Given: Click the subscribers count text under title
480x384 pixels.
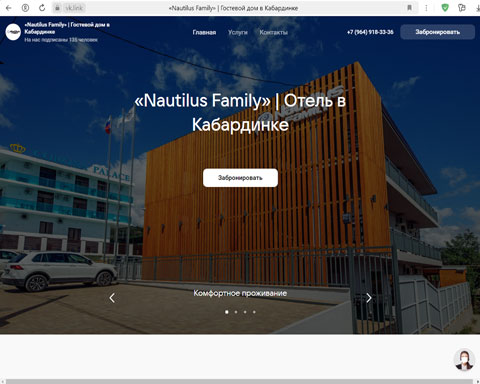Looking at the screenshot, I should [61, 40].
